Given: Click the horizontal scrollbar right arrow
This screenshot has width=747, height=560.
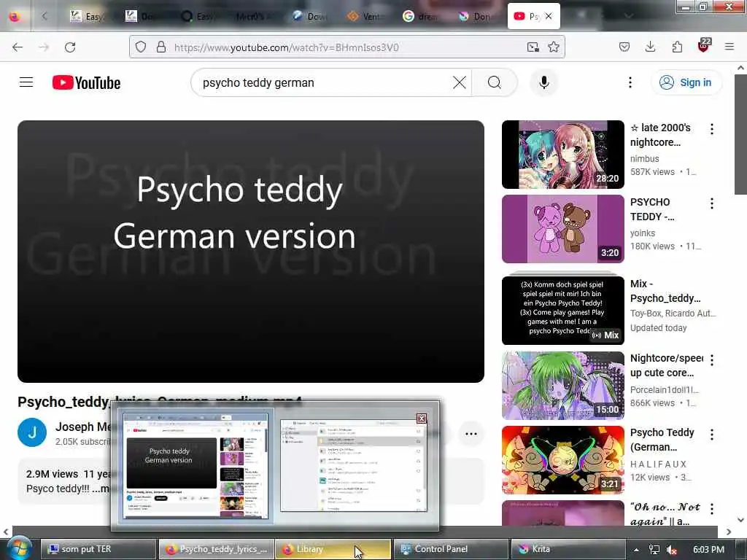Looking at the screenshot, I should pos(729,532).
